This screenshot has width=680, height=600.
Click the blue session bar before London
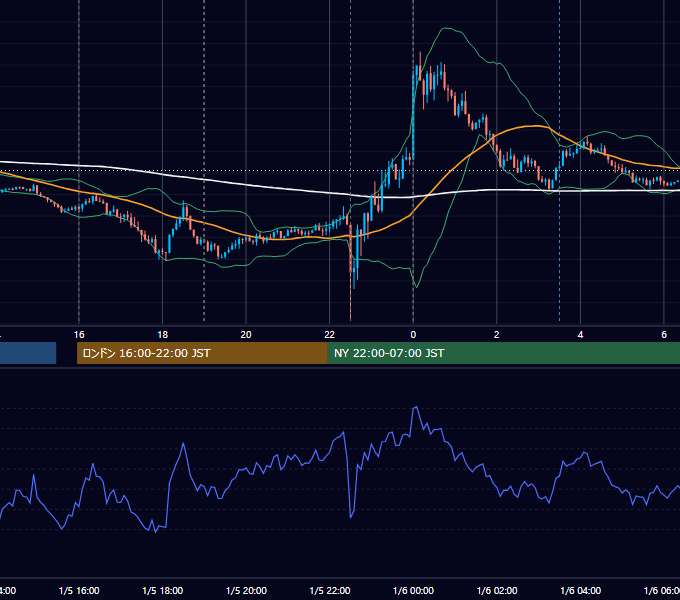click(x=28, y=353)
